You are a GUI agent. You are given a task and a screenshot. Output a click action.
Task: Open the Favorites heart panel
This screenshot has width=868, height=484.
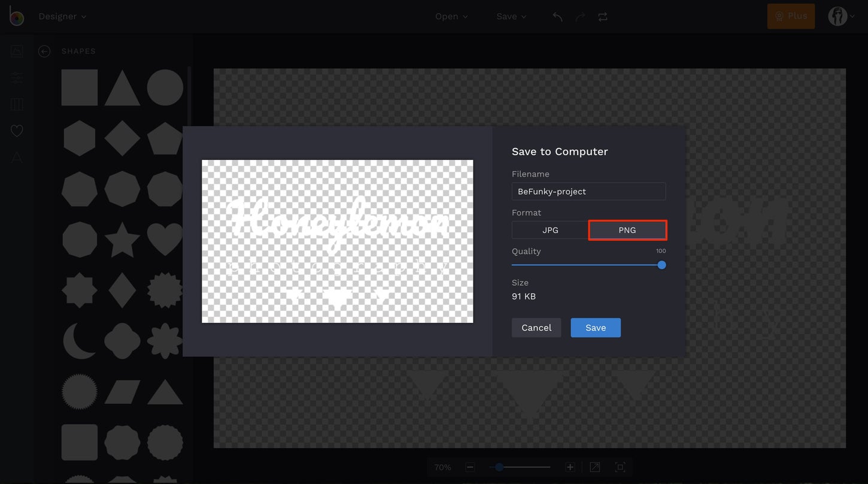tap(16, 130)
